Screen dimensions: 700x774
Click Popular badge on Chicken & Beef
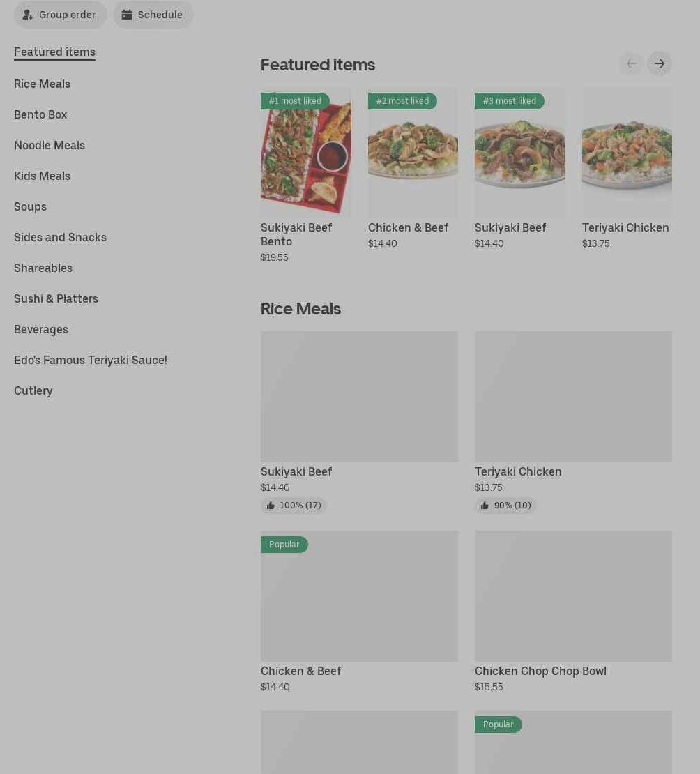pos(284,545)
